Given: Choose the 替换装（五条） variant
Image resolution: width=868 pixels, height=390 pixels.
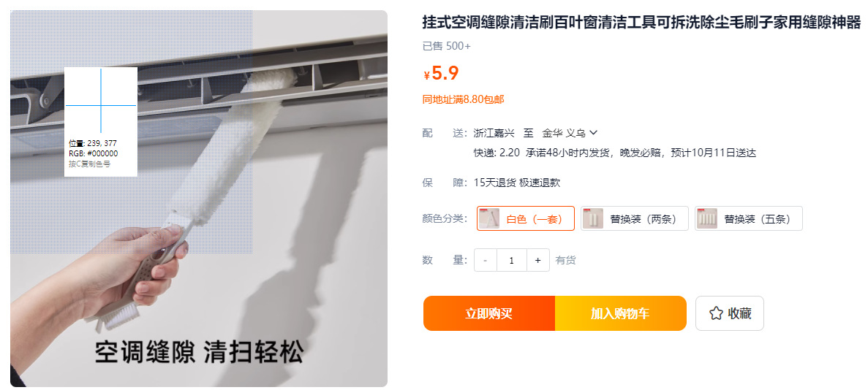Looking at the screenshot, I should coord(748,218).
